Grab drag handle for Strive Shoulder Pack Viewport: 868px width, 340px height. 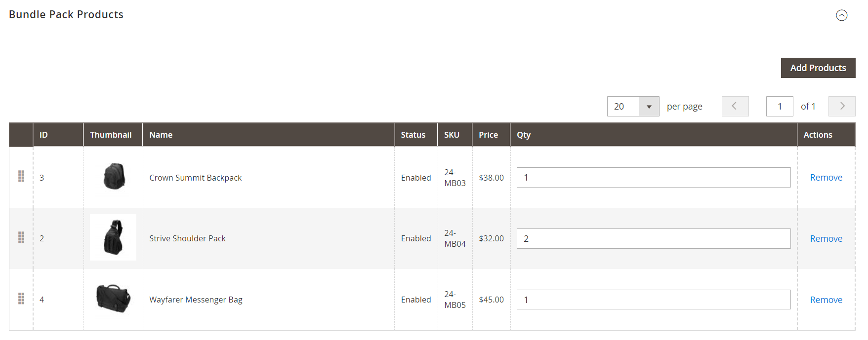[x=21, y=238]
